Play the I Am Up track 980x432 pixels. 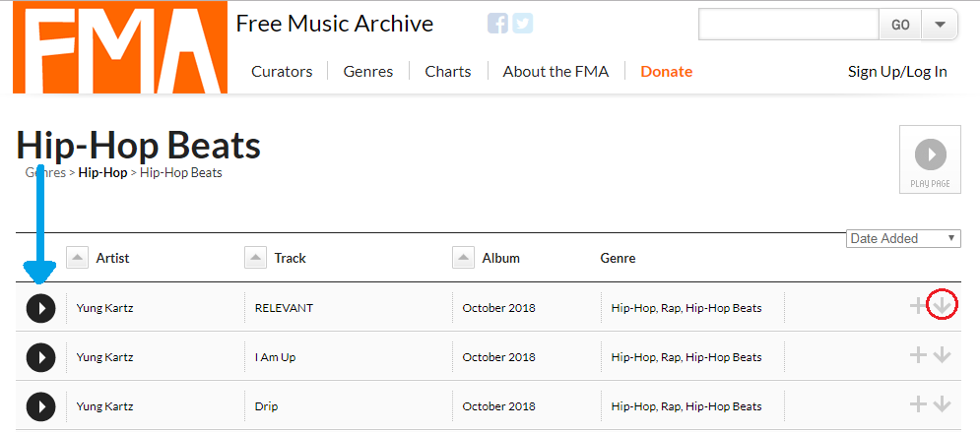point(41,358)
